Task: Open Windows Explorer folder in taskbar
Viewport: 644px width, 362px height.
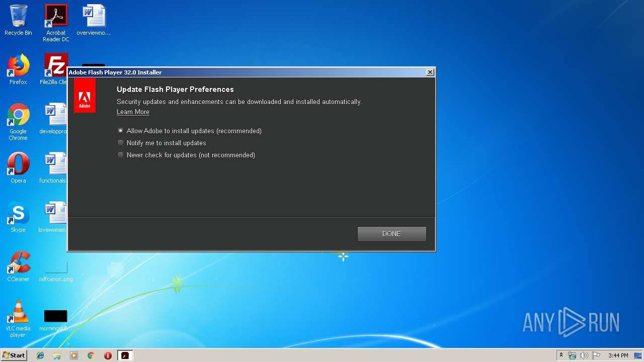Action: 57,355
